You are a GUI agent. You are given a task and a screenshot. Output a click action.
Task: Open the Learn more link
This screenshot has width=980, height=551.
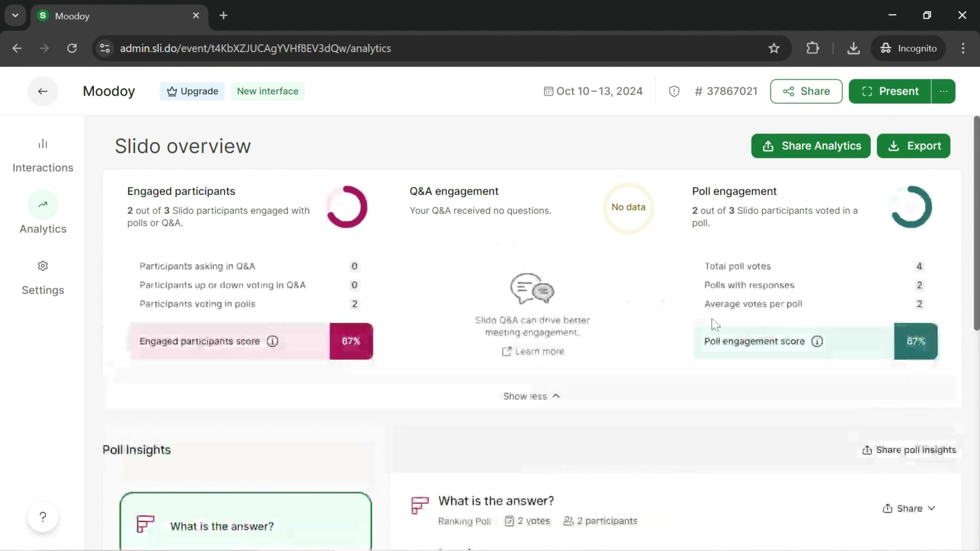533,351
